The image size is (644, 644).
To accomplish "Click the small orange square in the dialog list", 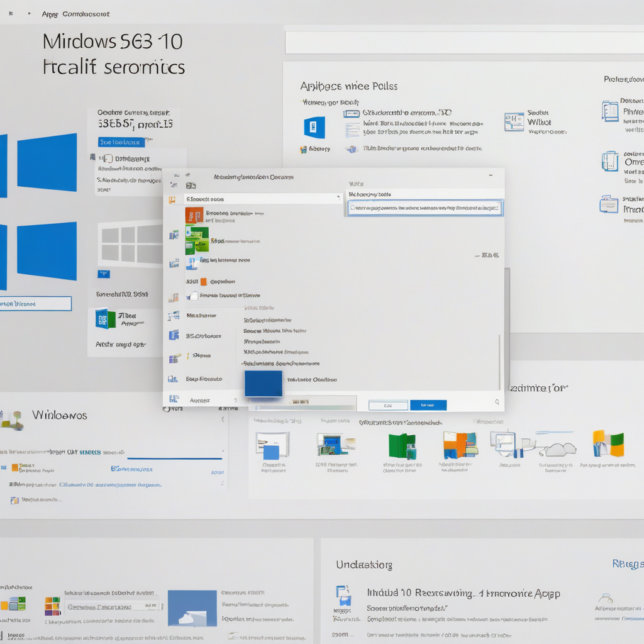I will pyautogui.click(x=203, y=281).
